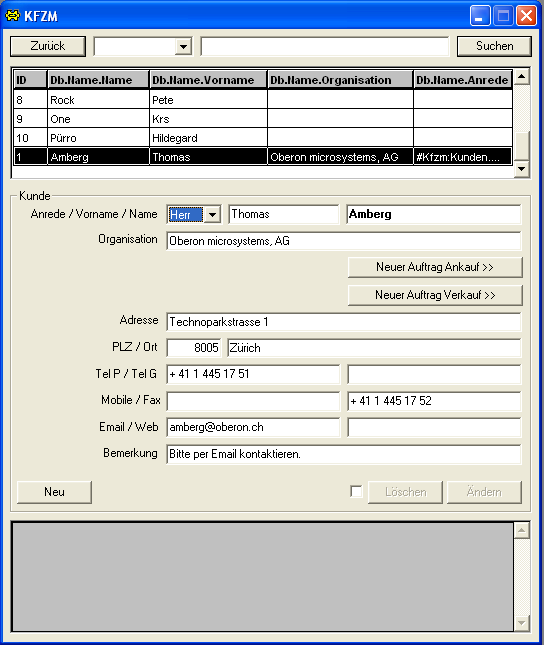
Task: Click the table scrollbar up arrow
Action: [522, 77]
